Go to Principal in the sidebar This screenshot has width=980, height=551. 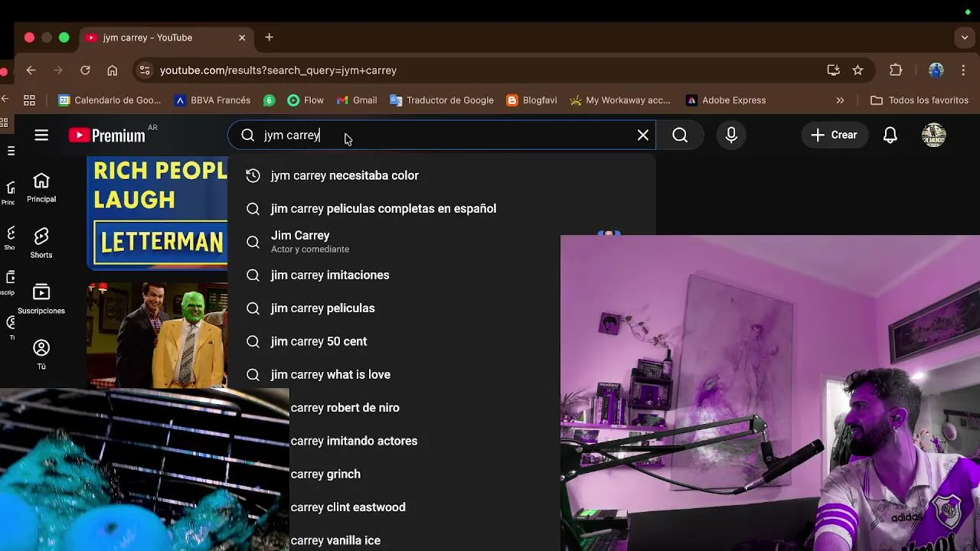pyautogui.click(x=41, y=187)
